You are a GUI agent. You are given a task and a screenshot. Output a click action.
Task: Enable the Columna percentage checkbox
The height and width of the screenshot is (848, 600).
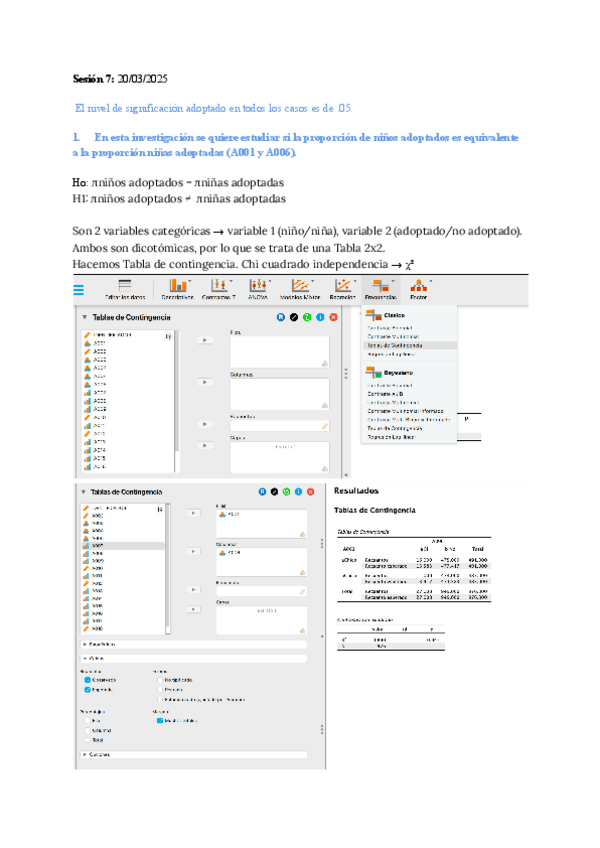88,730
